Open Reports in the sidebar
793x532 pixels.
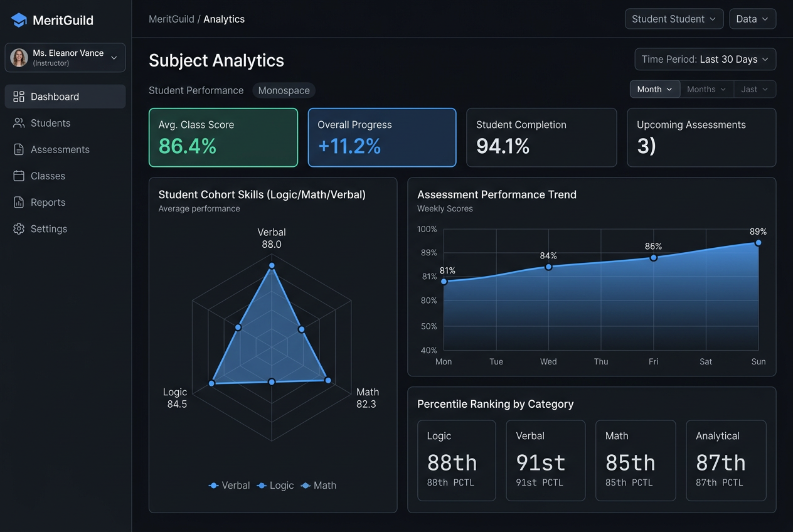tap(65, 202)
